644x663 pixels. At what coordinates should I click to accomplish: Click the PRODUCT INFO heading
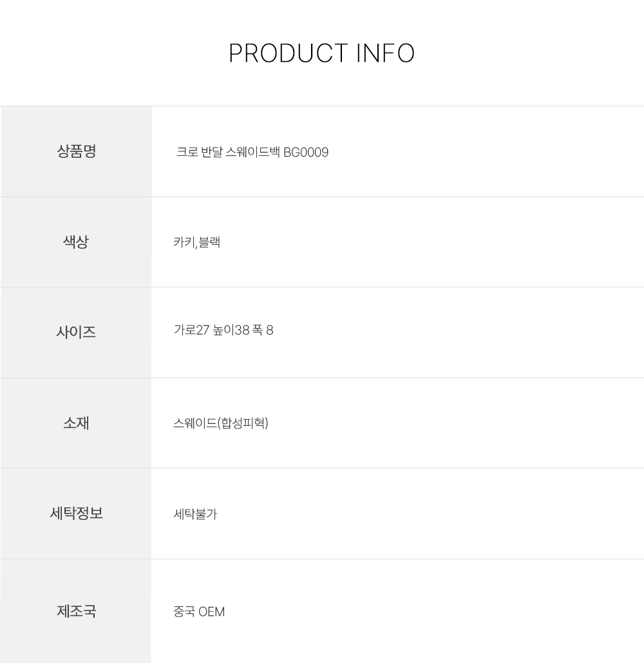(x=321, y=53)
